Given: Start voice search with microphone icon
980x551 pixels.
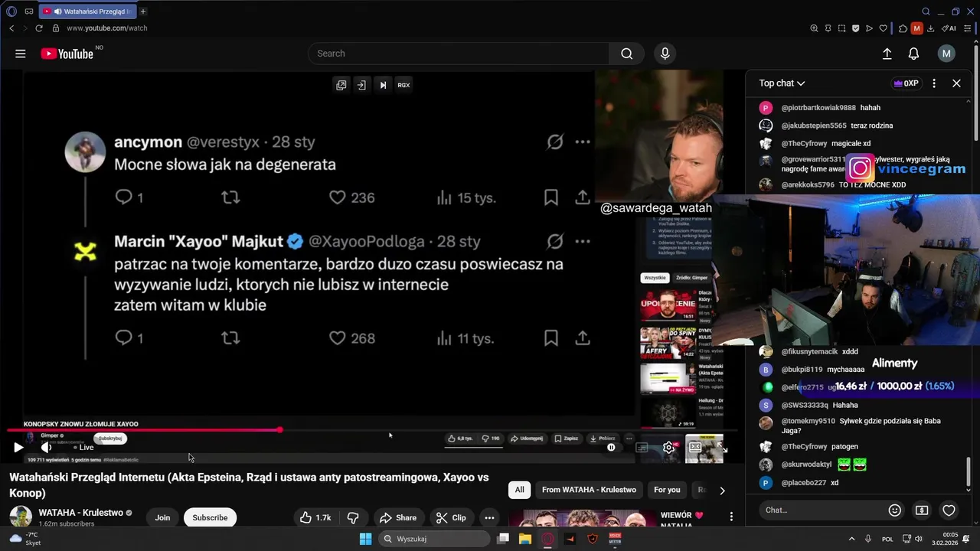Looking at the screenshot, I should 665,54.
